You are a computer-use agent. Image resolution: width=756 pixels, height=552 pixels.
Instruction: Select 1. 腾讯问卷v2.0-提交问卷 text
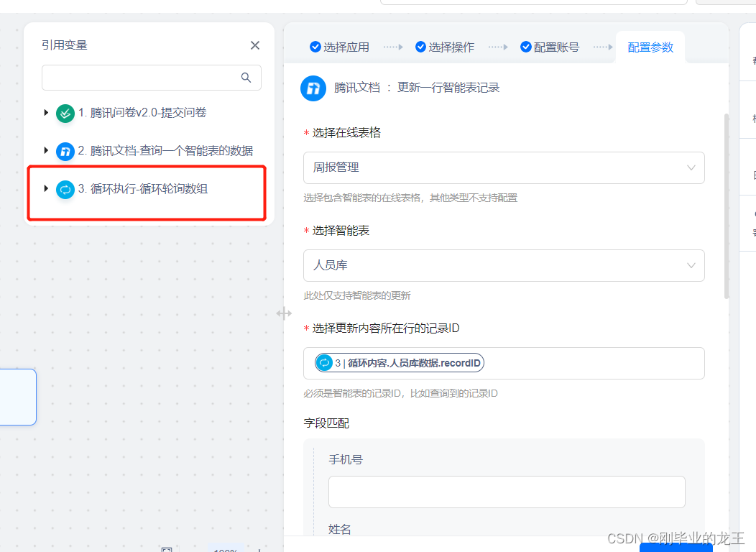pyautogui.click(x=142, y=113)
